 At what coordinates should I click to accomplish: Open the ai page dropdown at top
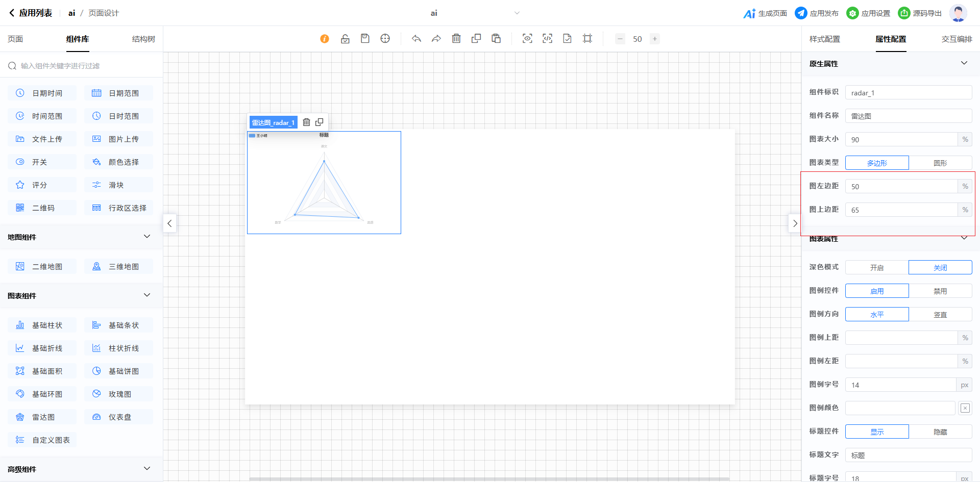click(x=517, y=13)
